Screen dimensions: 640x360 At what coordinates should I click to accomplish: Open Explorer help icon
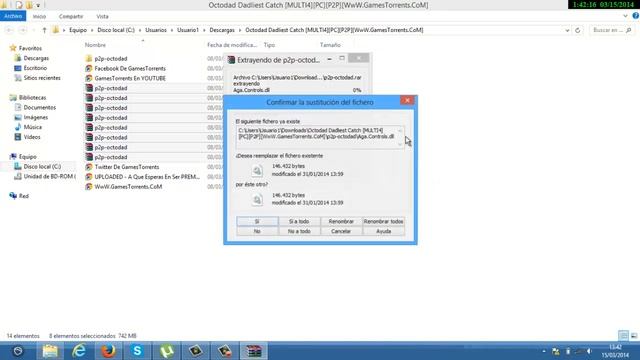[636, 16]
